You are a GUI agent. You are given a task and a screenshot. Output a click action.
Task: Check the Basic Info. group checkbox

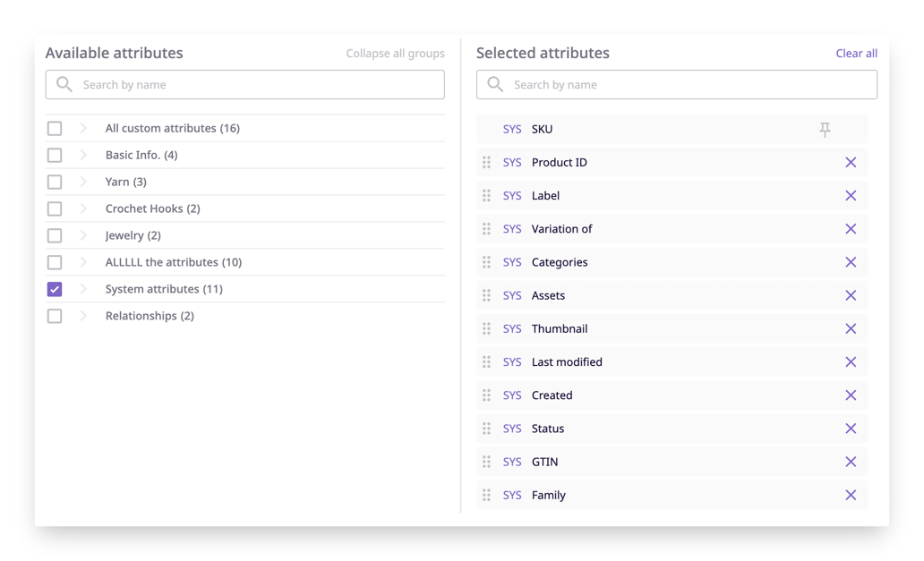pos(54,154)
